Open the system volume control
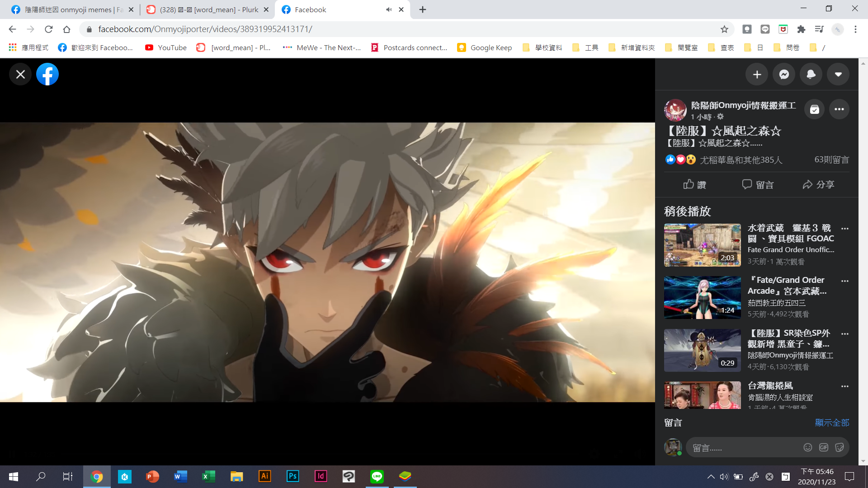 [x=724, y=477]
